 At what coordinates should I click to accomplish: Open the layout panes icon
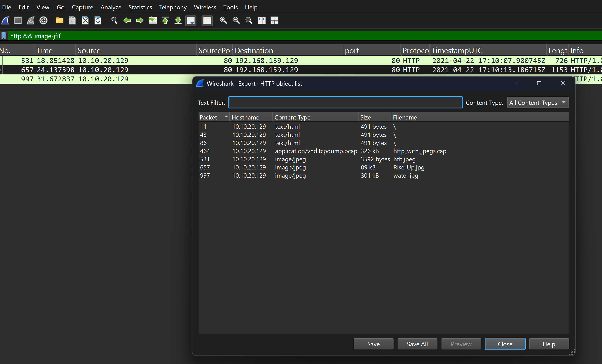pos(274,21)
